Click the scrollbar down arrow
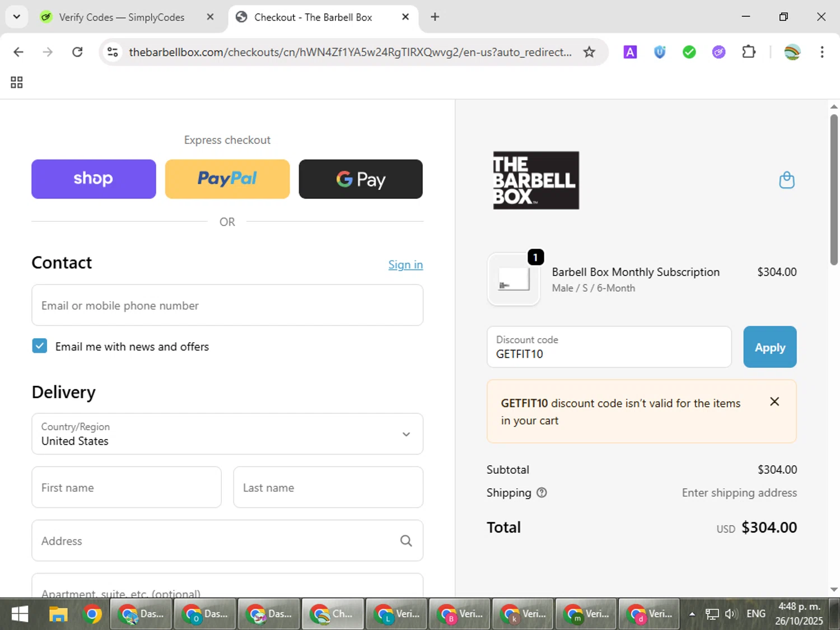 [x=834, y=590]
